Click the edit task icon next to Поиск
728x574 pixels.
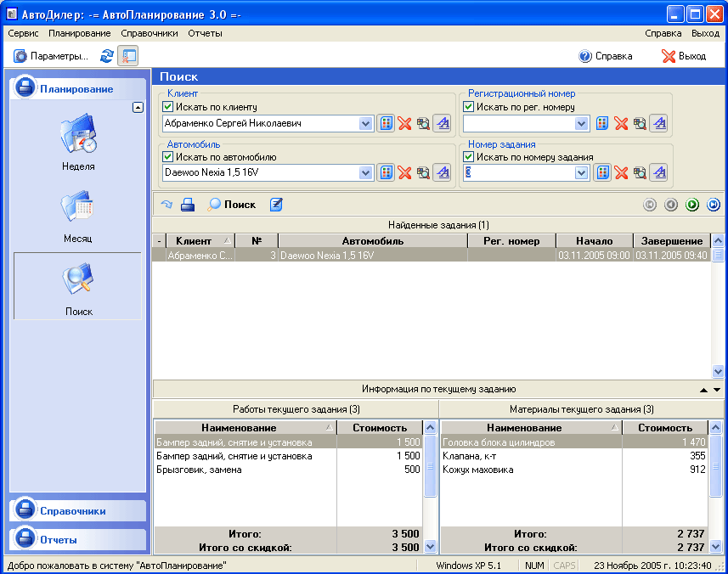coord(276,205)
